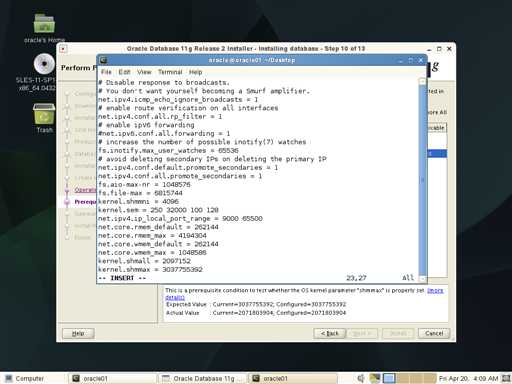
Task: Click the #net.ipv6.conf.all.forwarding line
Action: click(164, 133)
